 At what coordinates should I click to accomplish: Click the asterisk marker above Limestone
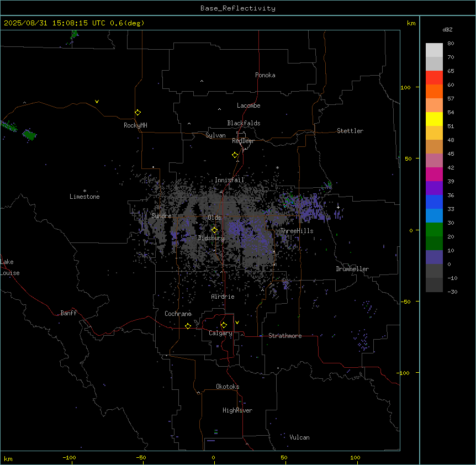click(x=84, y=191)
